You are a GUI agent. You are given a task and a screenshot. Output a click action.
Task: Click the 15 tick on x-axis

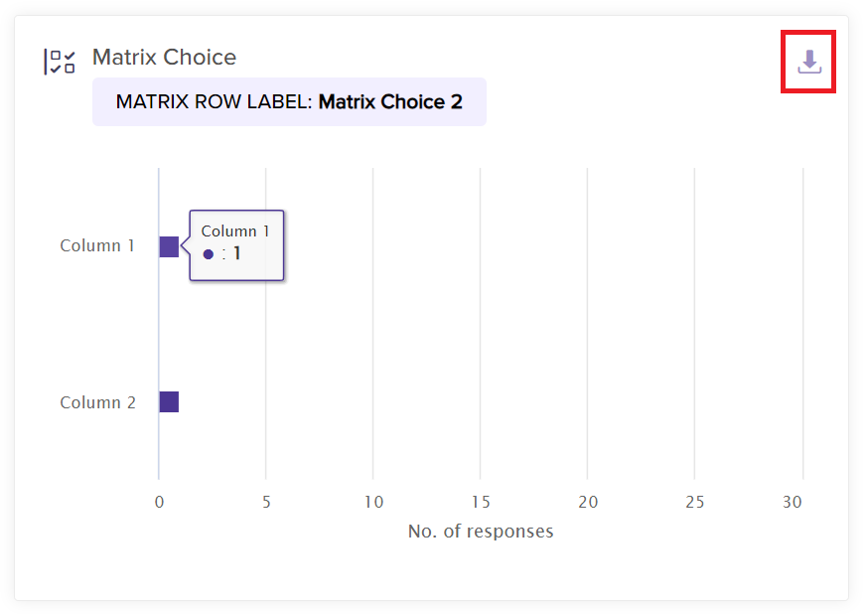point(481,502)
